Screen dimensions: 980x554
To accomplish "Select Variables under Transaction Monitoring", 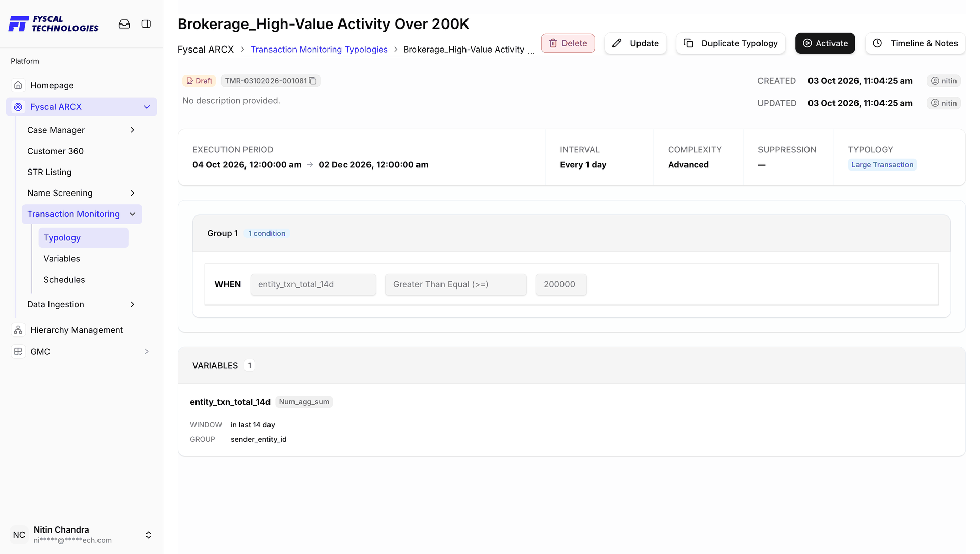I will tap(62, 259).
